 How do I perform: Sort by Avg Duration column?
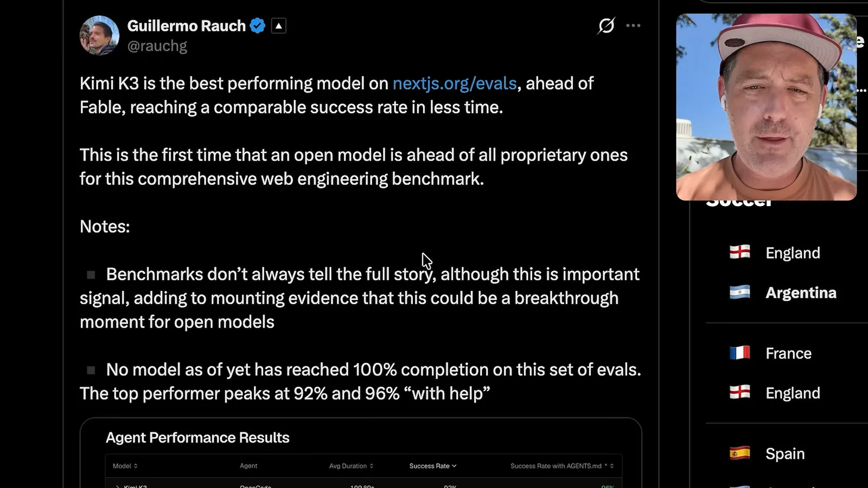click(x=351, y=466)
